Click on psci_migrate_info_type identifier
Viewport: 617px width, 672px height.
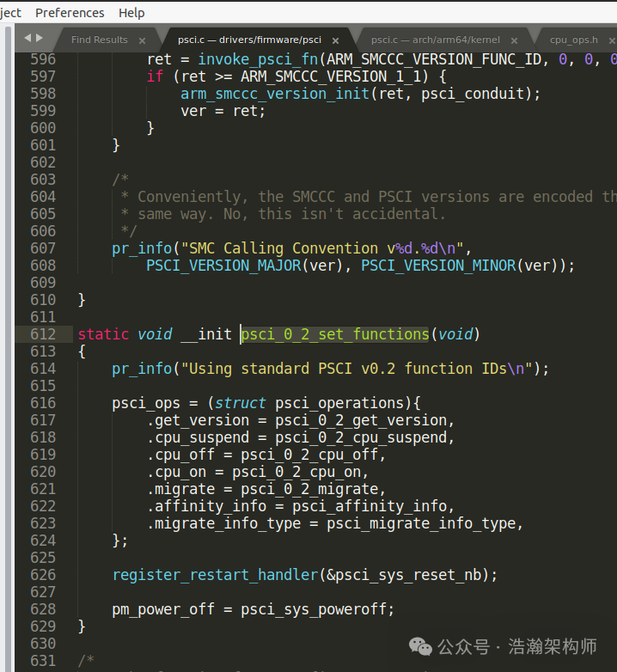(421, 523)
